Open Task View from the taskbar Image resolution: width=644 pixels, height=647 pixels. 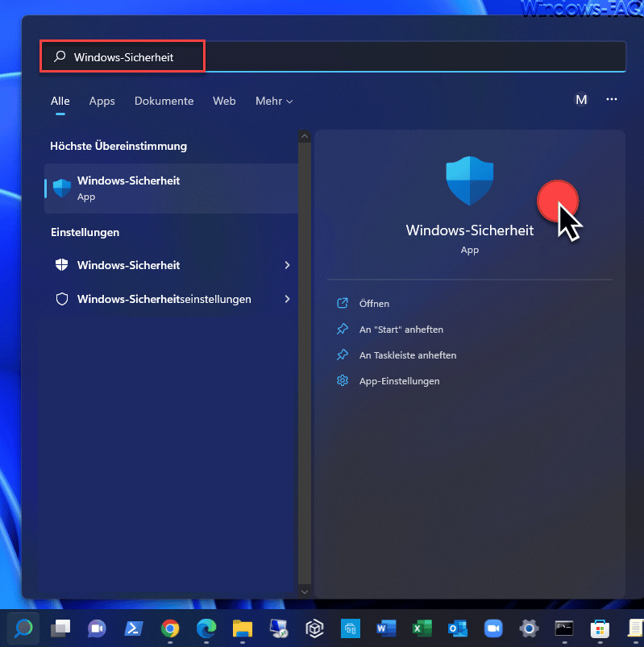[x=60, y=628]
